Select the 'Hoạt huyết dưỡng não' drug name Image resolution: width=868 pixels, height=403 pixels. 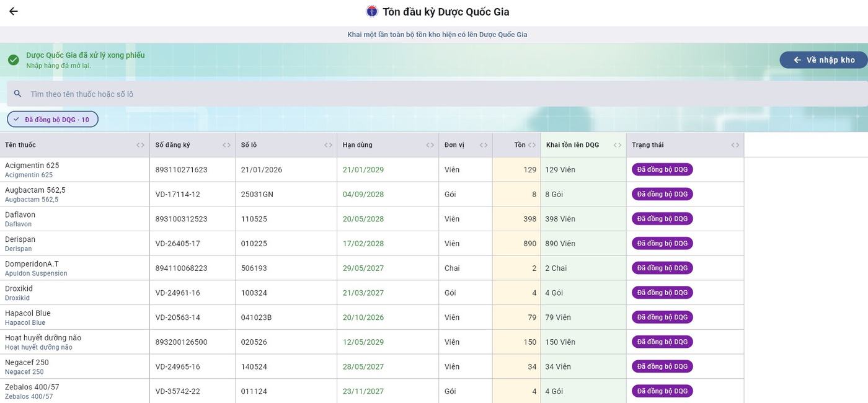click(x=43, y=338)
